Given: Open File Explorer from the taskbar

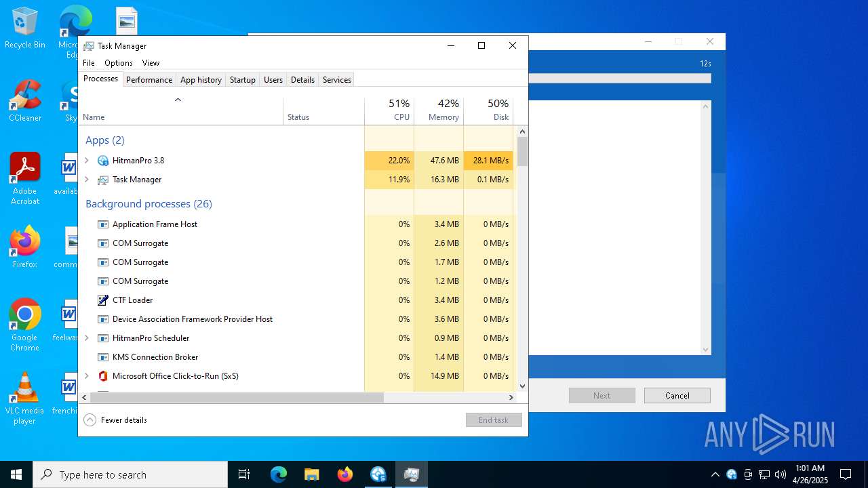Looking at the screenshot, I should pyautogui.click(x=312, y=474).
